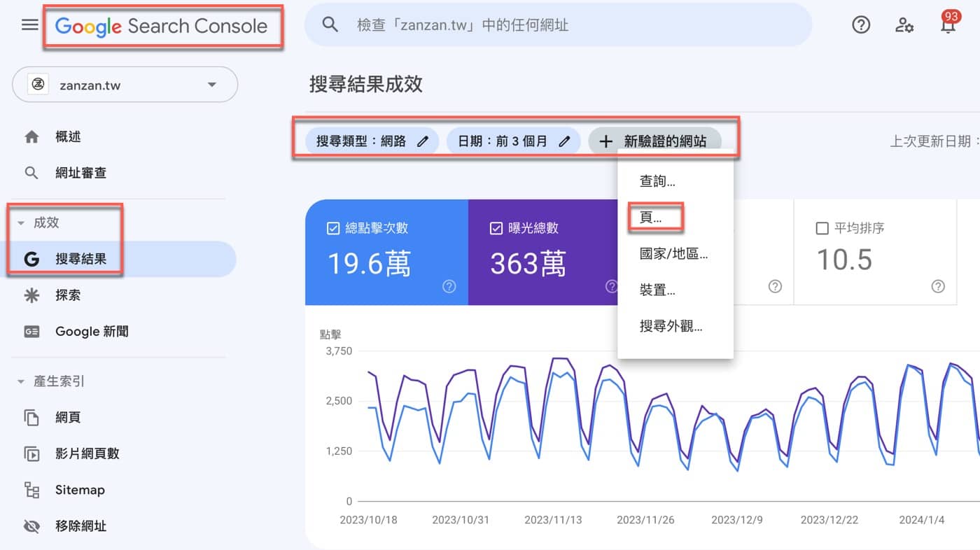
Task: Click the plus icon to add filter
Action: click(606, 141)
